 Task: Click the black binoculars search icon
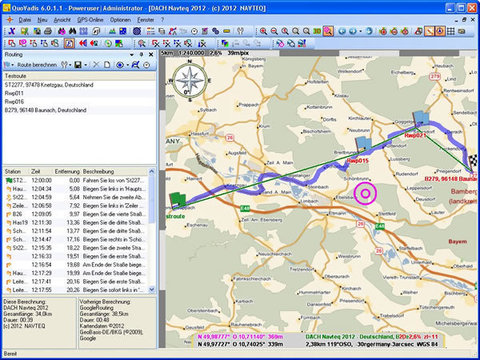click(x=73, y=31)
